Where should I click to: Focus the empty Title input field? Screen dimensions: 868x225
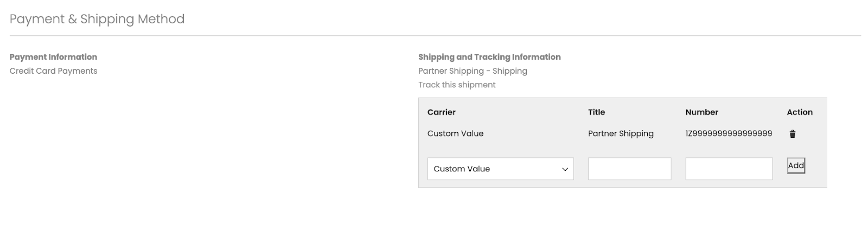(x=629, y=169)
